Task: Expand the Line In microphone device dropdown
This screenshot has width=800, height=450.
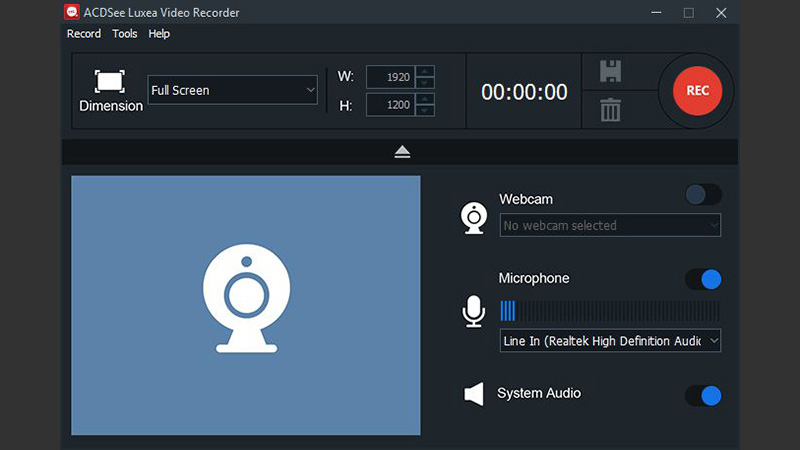Action: (610, 341)
